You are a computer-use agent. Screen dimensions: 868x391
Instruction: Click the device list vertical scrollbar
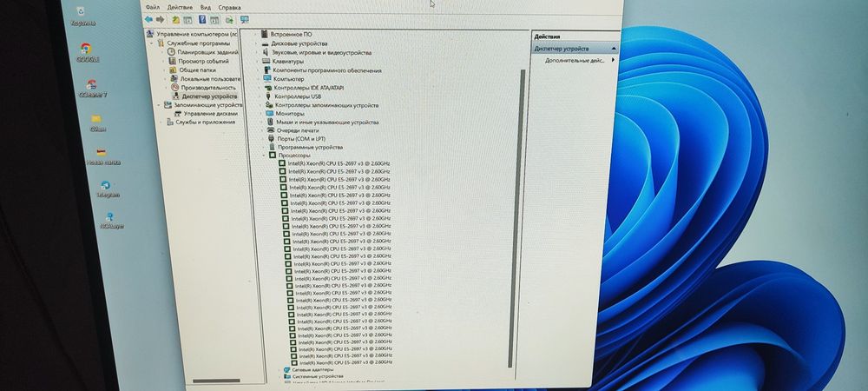click(519, 219)
